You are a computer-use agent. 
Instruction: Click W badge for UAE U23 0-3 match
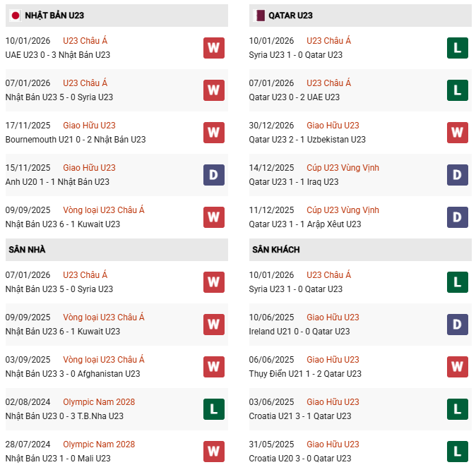point(214,48)
